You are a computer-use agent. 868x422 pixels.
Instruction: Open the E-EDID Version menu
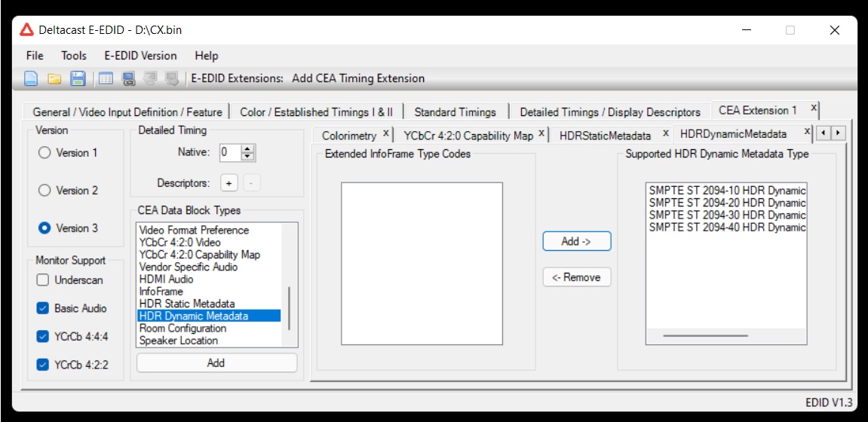click(x=140, y=56)
